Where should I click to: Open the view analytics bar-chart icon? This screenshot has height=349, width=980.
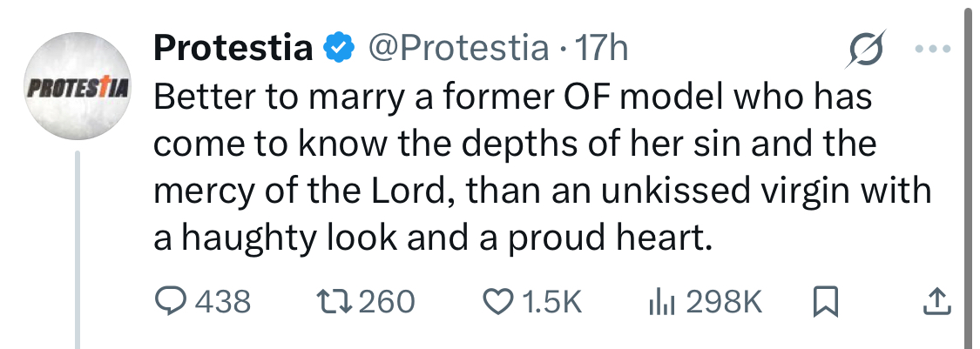tap(662, 301)
